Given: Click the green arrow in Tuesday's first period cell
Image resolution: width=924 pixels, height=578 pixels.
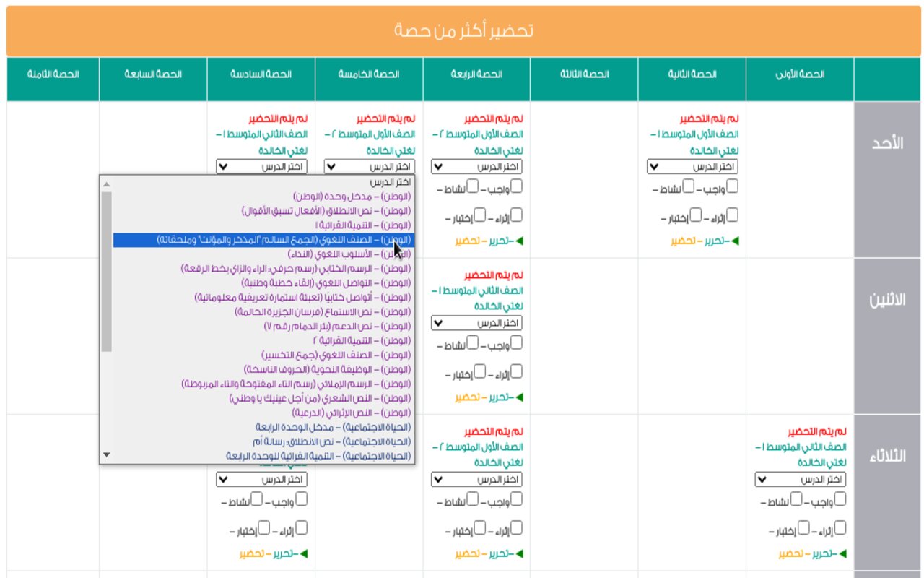Looking at the screenshot, I should (843, 553).
